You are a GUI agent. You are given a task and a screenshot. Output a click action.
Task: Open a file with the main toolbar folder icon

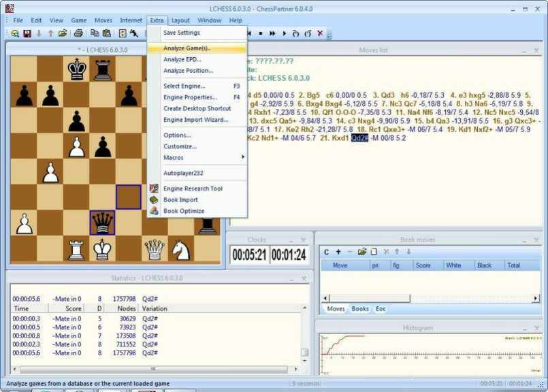pyautogui.click(x=63, y=33)
